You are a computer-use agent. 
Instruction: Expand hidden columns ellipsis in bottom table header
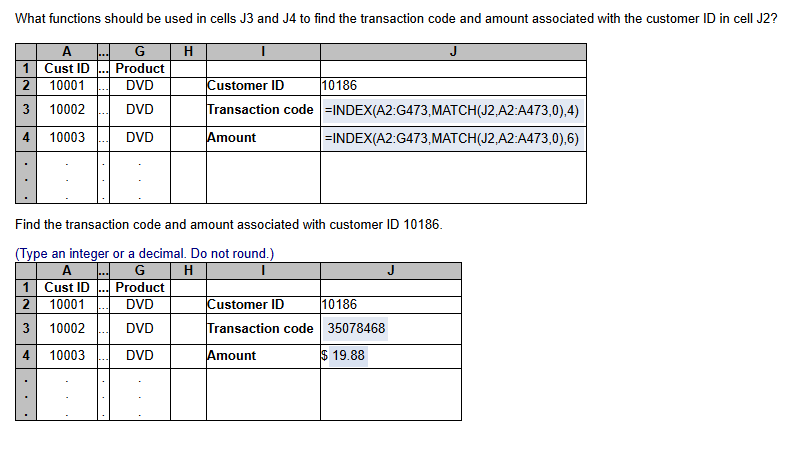tap(103, 270)
